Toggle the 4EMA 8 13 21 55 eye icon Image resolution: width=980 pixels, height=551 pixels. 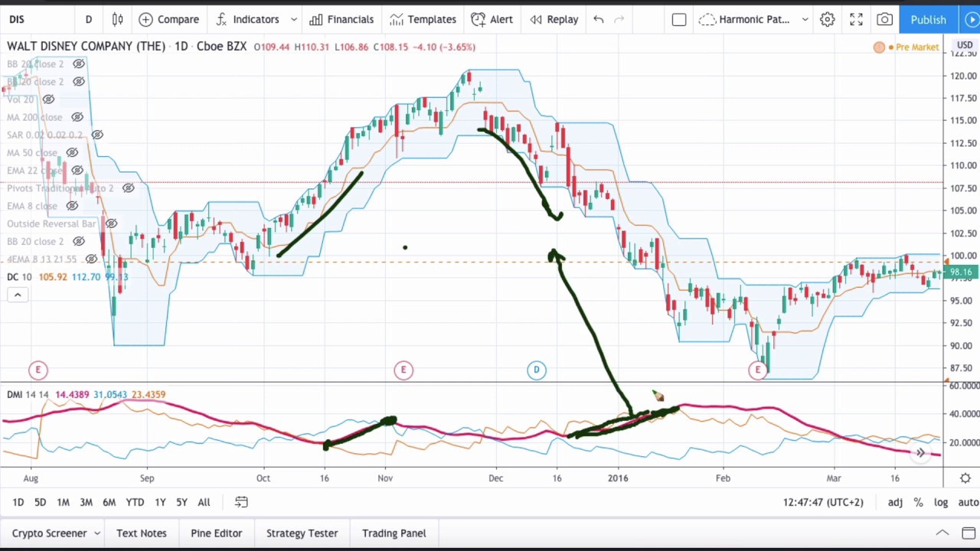91,259
